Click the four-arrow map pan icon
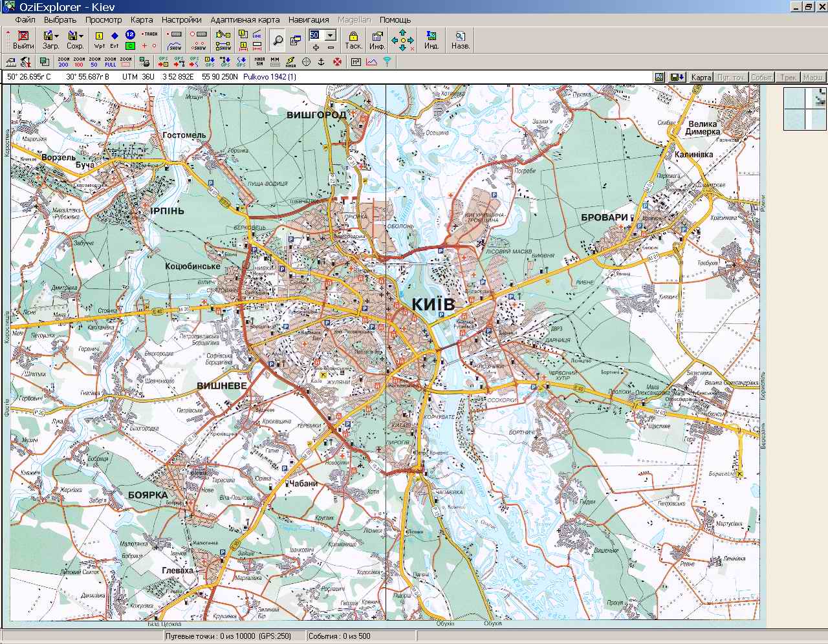 pyautogui.click(x=403, y=40)
